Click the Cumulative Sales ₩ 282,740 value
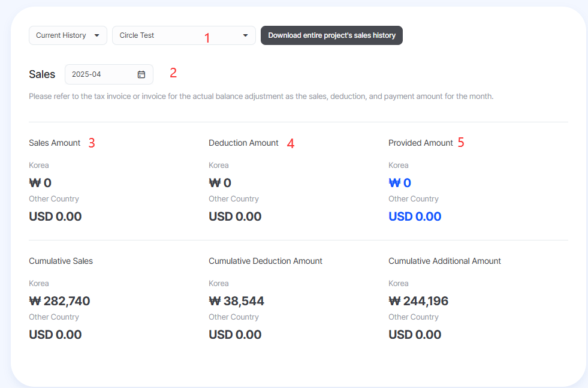 pyautogui.click(x=59, y=301)
